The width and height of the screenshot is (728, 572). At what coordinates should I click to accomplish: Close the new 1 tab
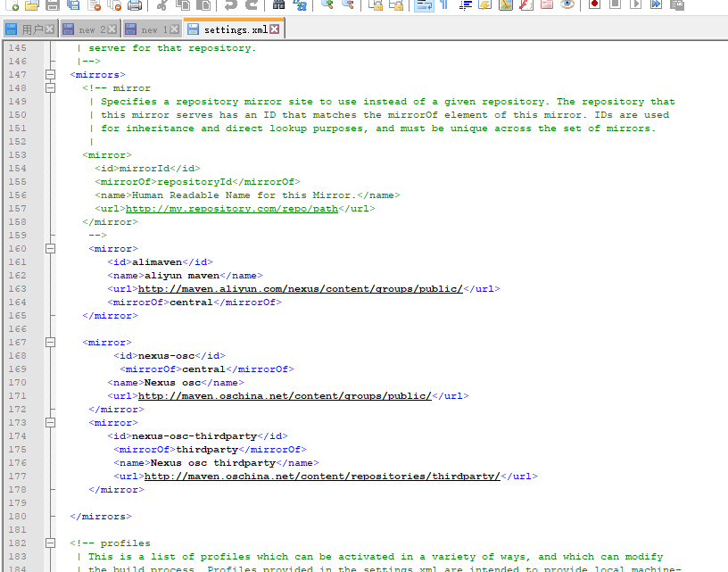tap(174, 29)
